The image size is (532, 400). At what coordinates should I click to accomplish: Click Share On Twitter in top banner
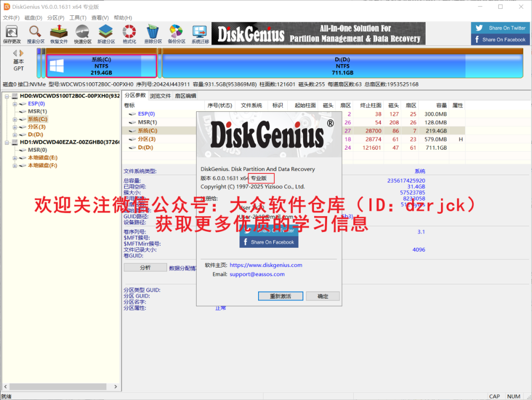500,28
